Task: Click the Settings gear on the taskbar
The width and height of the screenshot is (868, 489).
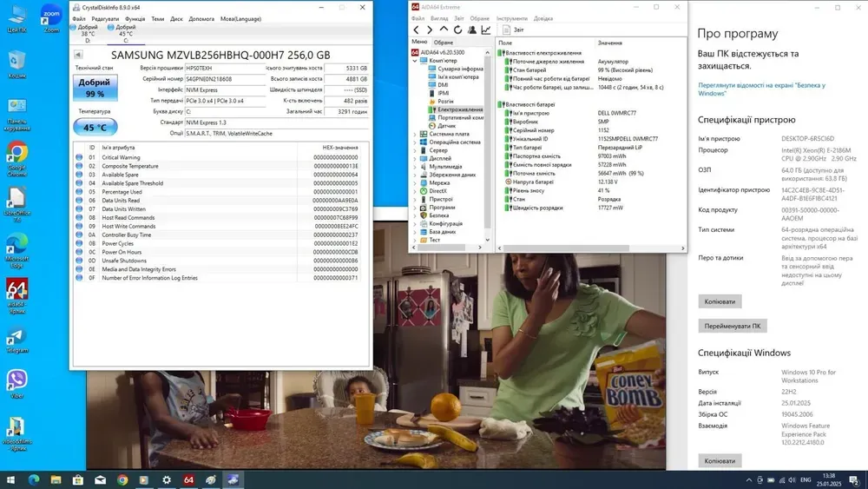Action: 167,479
